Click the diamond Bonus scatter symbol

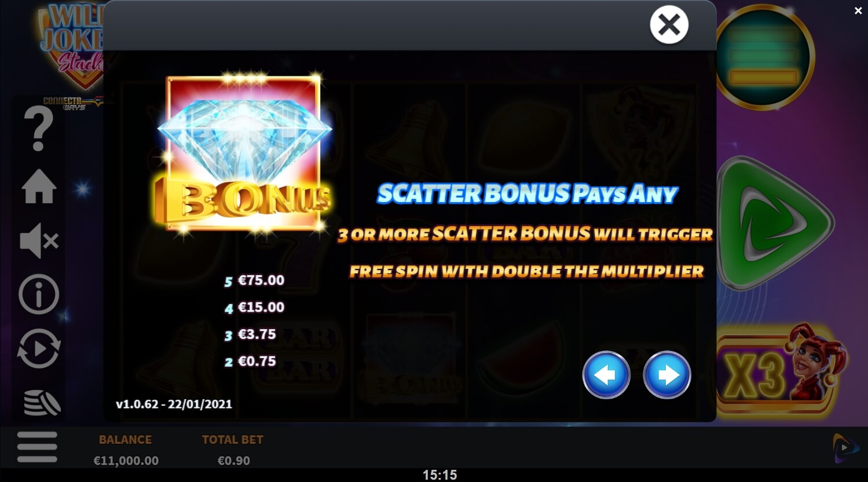[x=243, y=154]
